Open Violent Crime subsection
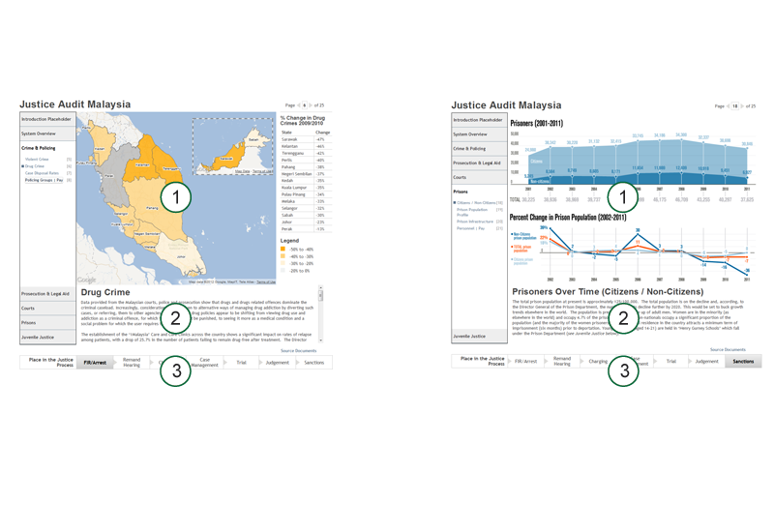774x532 pixels. pyautogui.click(x=38, y=160)
